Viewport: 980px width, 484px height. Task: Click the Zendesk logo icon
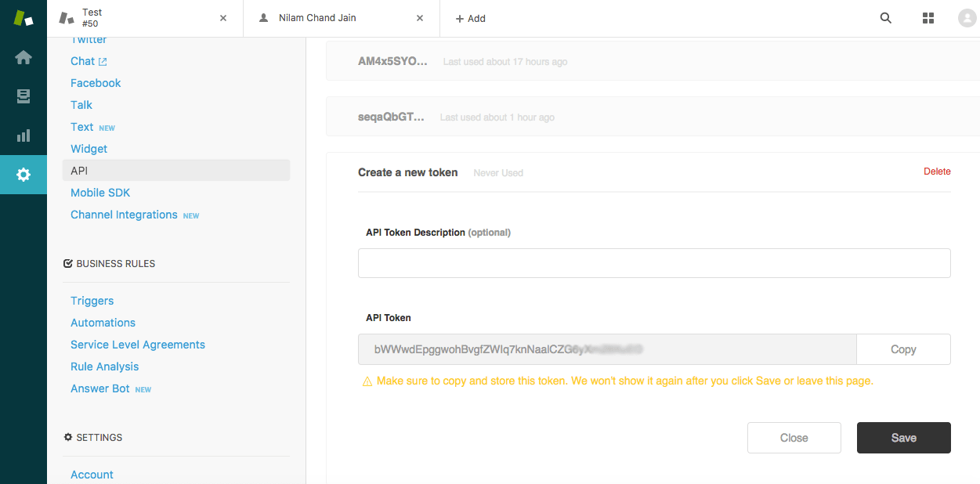point(24,18)
